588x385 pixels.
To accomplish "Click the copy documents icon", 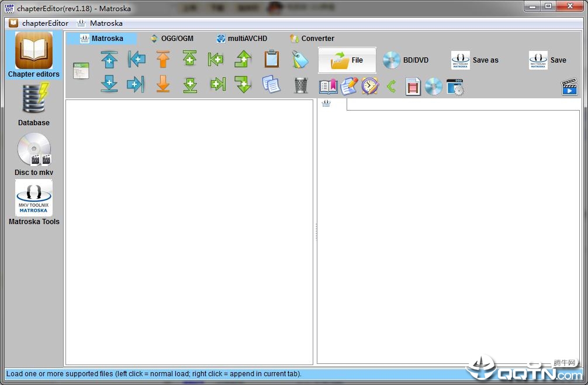I will (x=271, y=84).
